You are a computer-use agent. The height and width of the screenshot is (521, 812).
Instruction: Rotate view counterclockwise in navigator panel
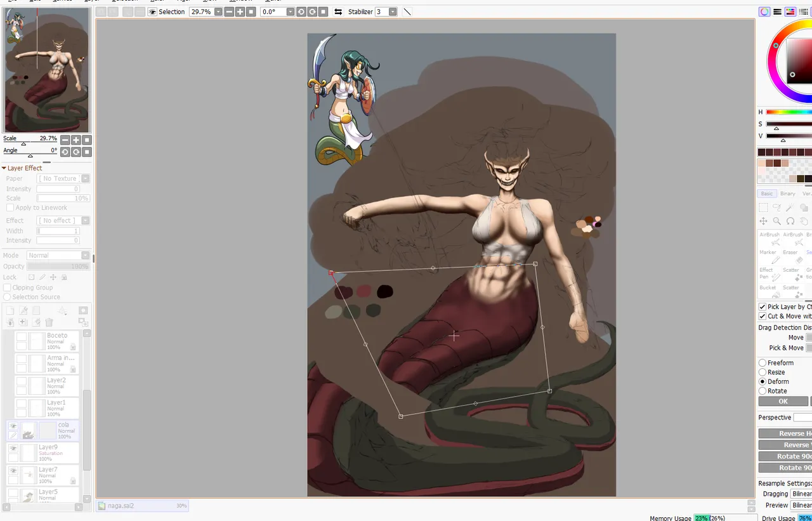click(65, 152)
